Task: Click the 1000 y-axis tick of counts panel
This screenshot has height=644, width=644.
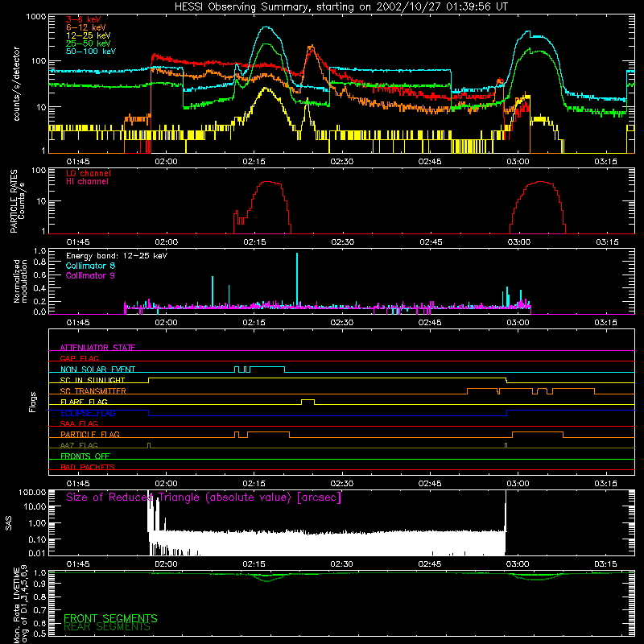Action: tap(36, 17)
